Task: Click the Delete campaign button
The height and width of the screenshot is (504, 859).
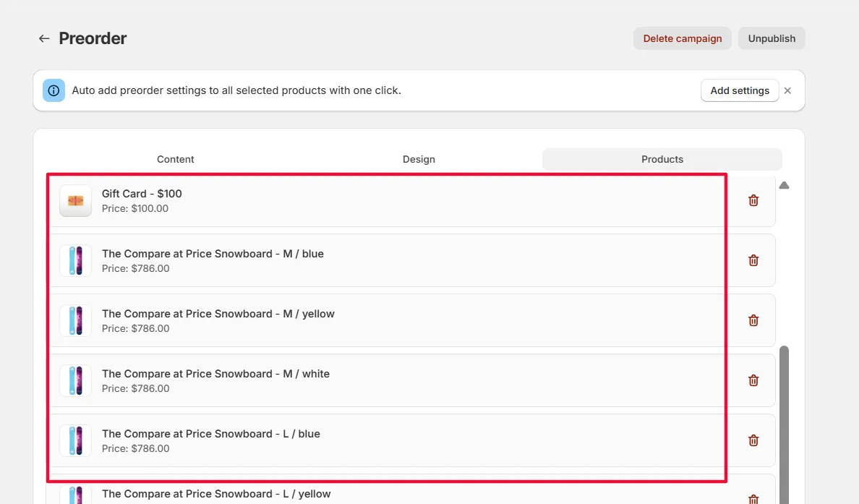Action: [682, 38]
